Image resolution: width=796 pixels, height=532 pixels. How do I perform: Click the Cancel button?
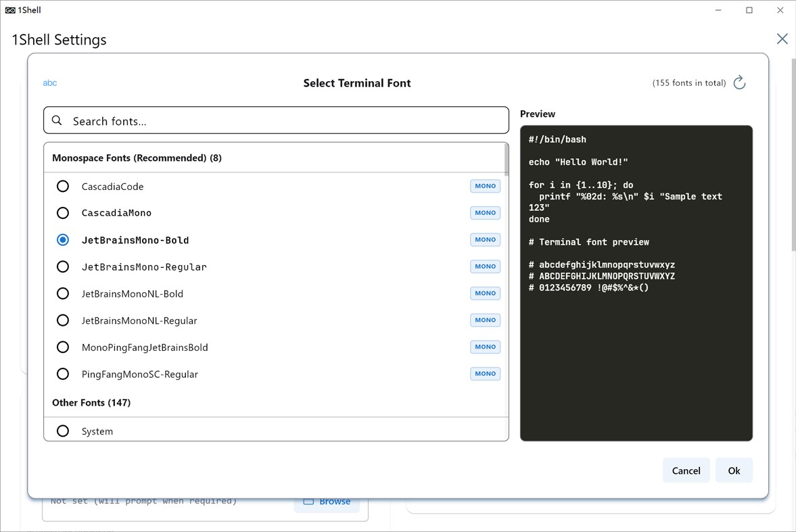point(686,470)
